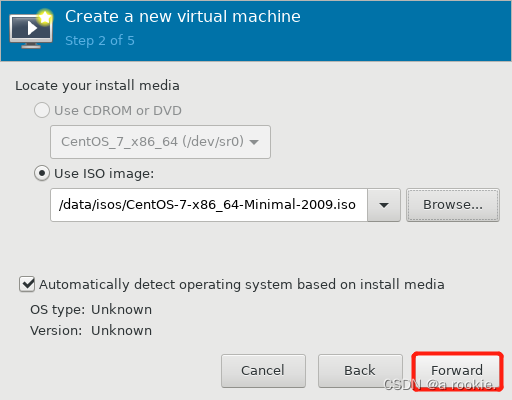
Task: Click the 'Locate your install media' heading
Action: click(97, 86)
